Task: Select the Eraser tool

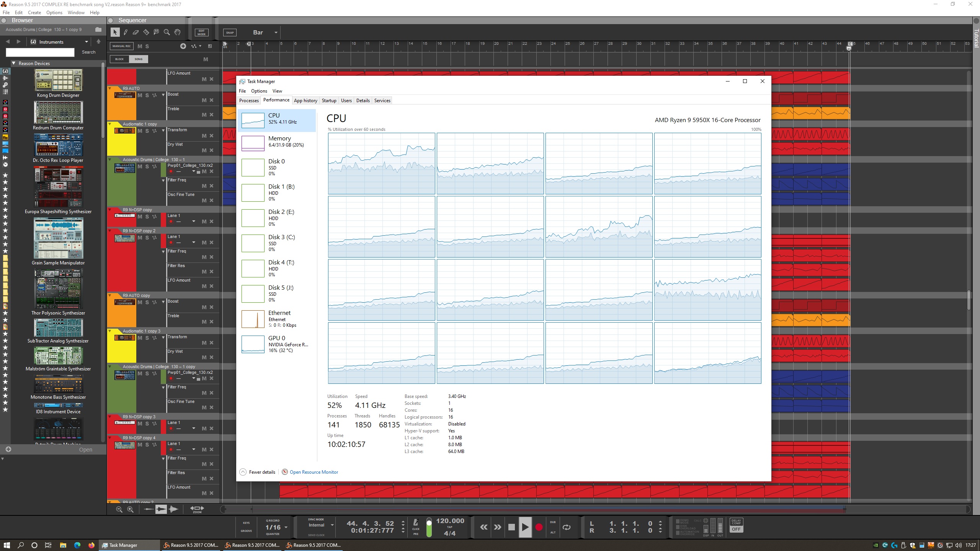Action: 136,33
